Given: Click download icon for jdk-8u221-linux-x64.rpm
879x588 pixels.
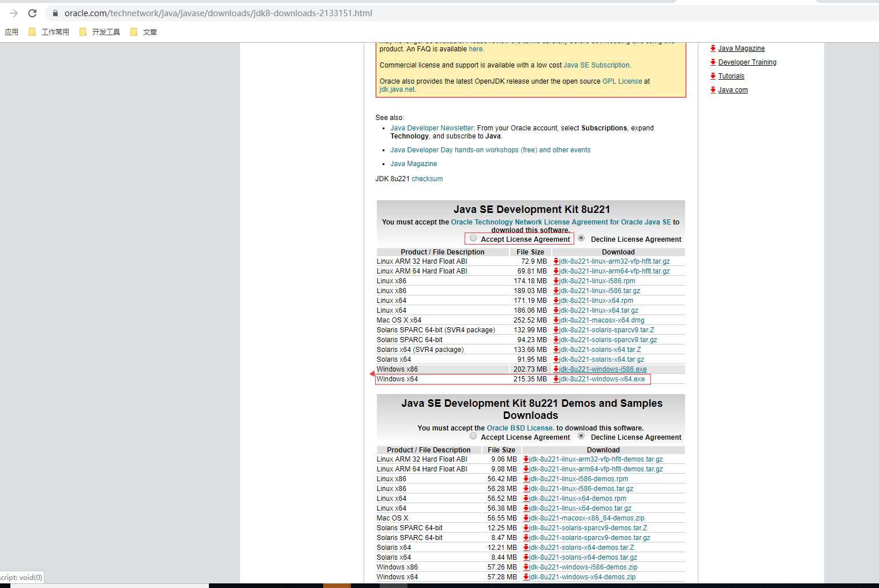Looking at the screenshot, I should (x=556, y=301).
